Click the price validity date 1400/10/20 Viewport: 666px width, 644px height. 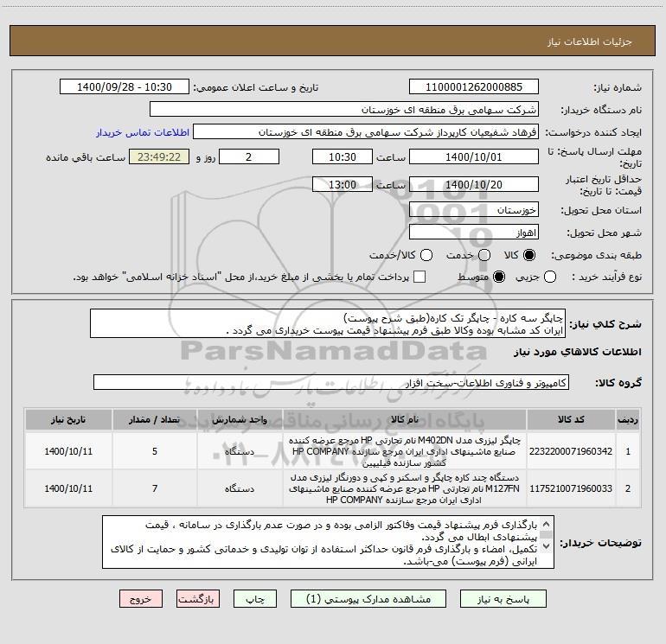coord(474,184)
